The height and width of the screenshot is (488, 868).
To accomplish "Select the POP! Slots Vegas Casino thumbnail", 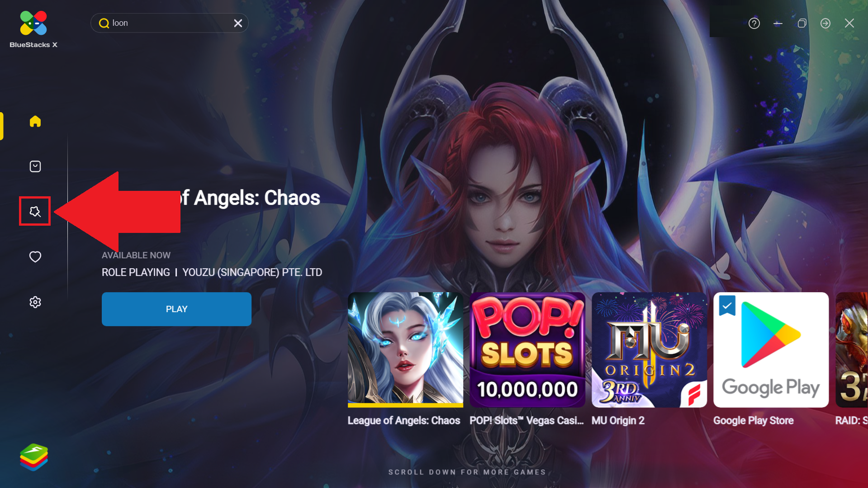I will pyautogui.click(x=527, y=350).
